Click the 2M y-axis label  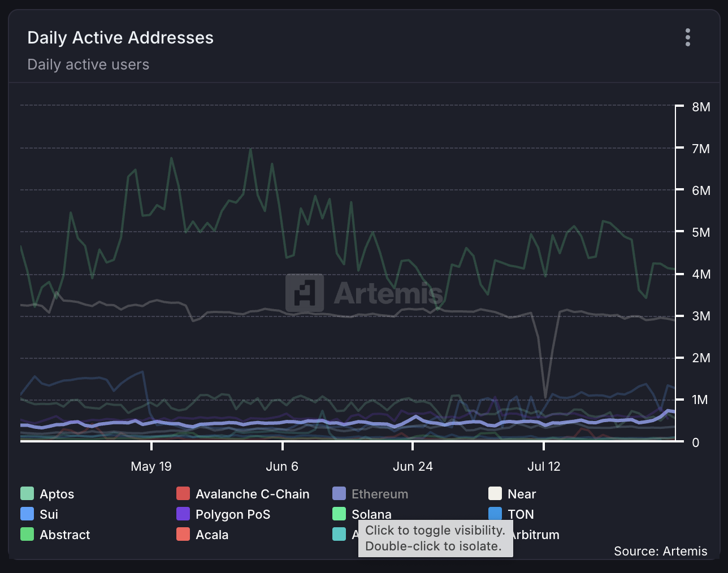701,358
